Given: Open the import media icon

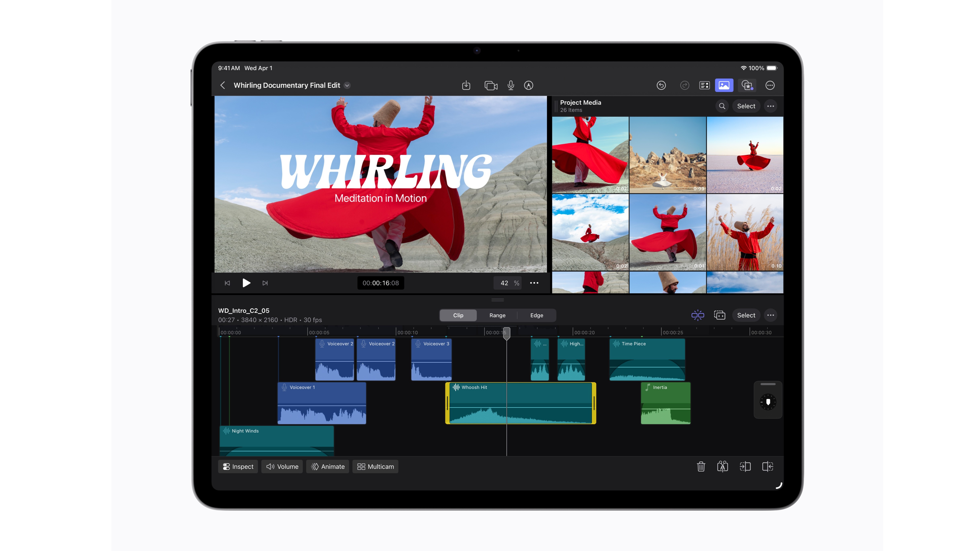Looking at the screenshot, I should (466, 85).
